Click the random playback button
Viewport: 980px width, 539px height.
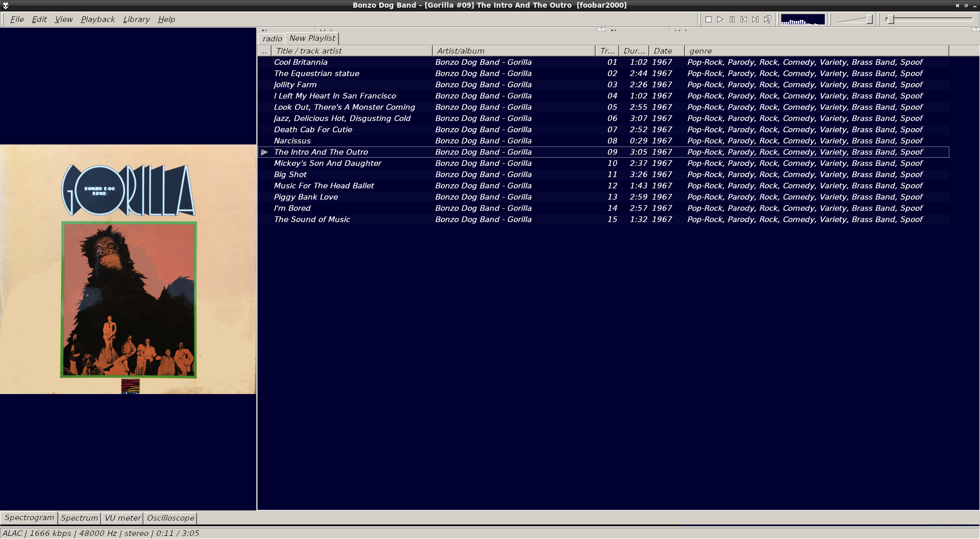coord(767,19)
